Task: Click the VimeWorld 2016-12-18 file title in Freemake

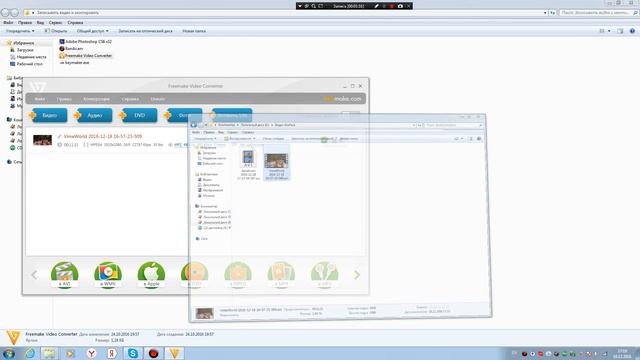Action: point(103,136)
